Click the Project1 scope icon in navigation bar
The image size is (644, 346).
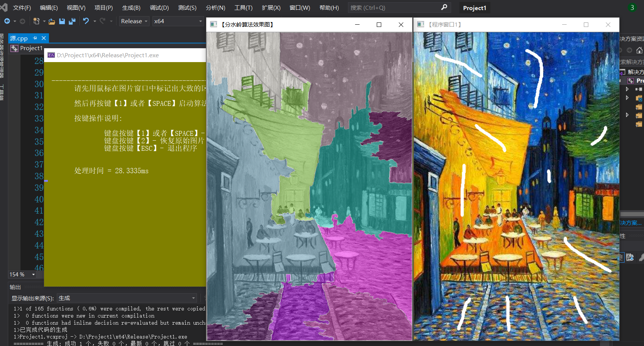click(x=14, y=48)
